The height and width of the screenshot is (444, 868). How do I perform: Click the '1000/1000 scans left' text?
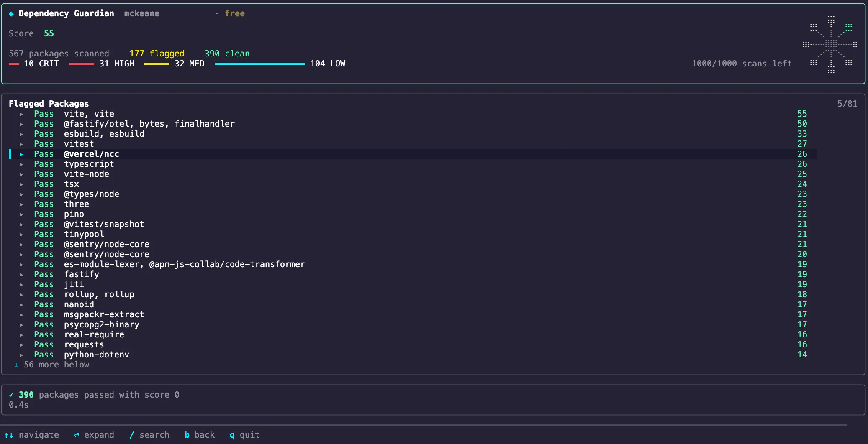click(x=742, y=64)
